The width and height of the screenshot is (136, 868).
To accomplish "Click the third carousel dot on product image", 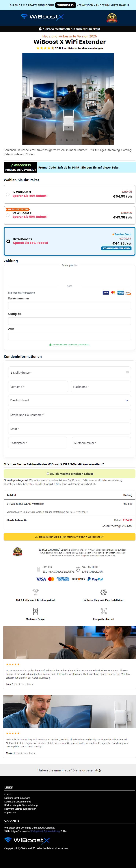I will tap(66, 140).
